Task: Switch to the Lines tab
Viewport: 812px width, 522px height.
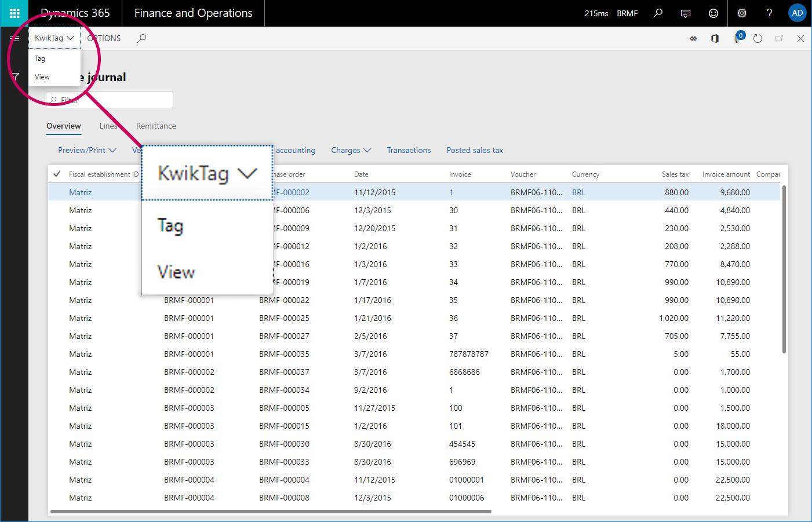Action: coord(108,126)
